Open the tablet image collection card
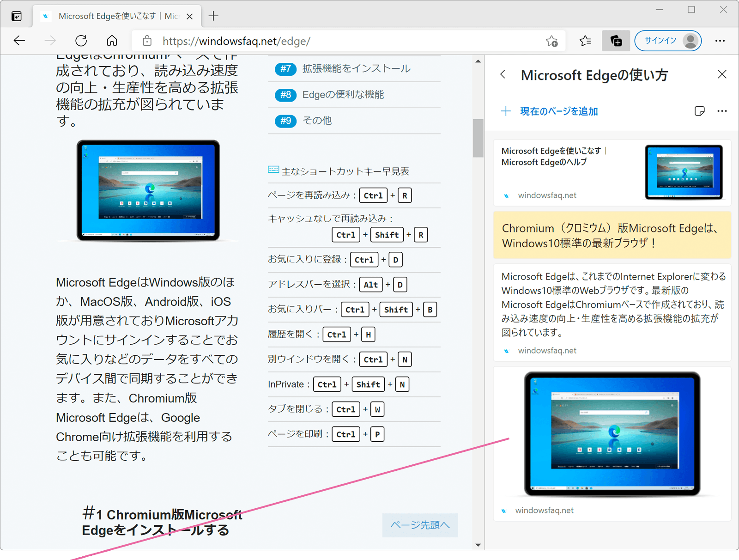739x560 pixels. pyautogui.click(x=612, y=444)
